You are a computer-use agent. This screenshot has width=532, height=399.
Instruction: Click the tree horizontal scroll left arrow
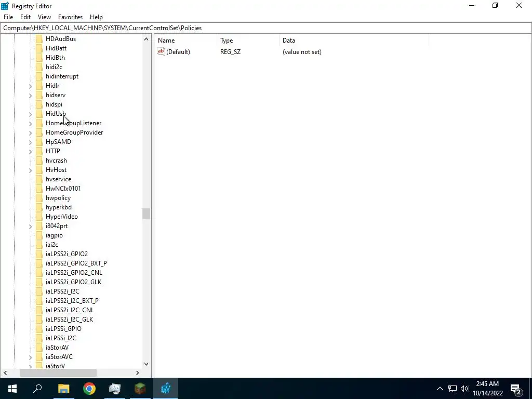click(5, 373)
